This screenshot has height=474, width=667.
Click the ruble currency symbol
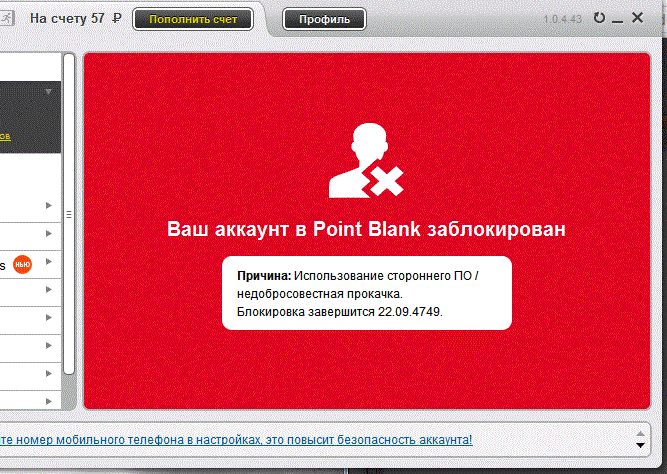click(x=117, y=18)
